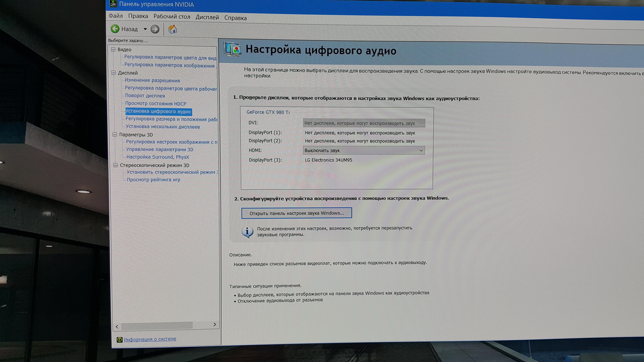Click the green Back arrow icon

pyautogui.click(x=115, y=29)
